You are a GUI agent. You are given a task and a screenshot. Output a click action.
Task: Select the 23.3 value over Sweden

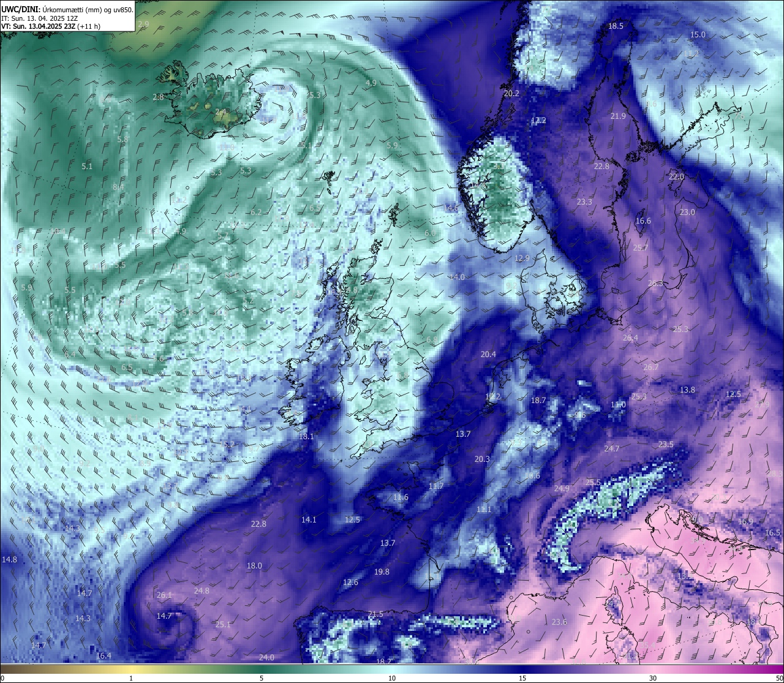click(584, 202)
